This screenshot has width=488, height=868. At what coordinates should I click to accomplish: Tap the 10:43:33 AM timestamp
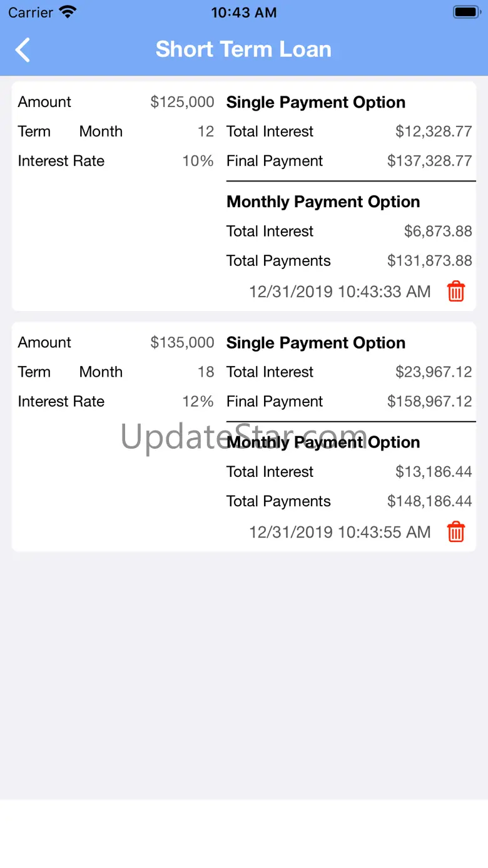click(340, 292)
